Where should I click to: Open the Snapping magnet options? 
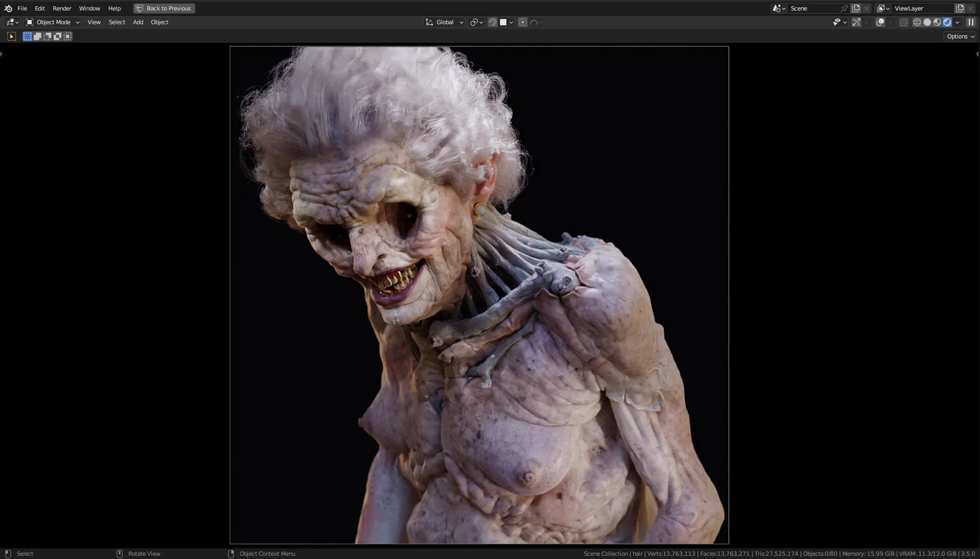492,22
